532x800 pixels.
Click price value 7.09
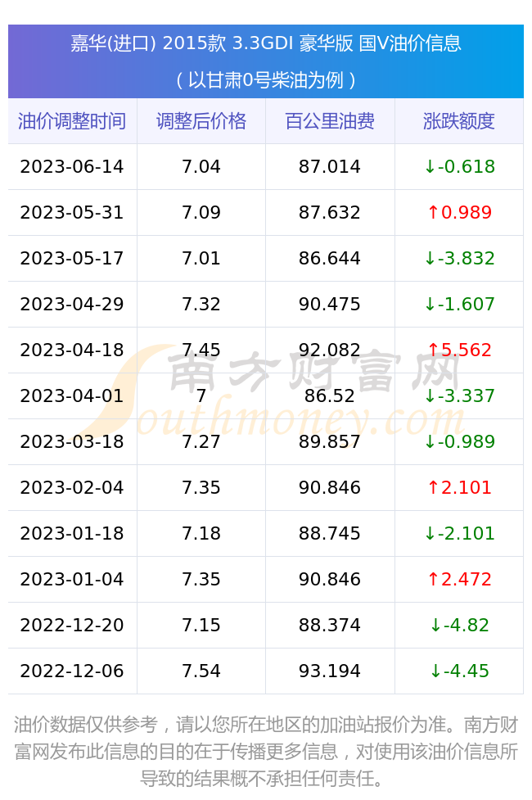click(201, 213)
